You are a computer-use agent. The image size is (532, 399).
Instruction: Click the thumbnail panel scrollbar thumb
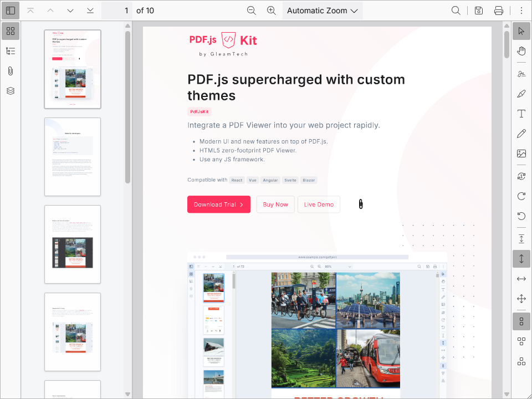tap(128, 107)
